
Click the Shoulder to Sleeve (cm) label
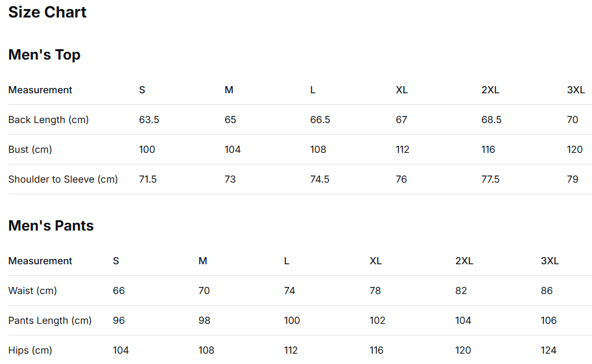63,179
